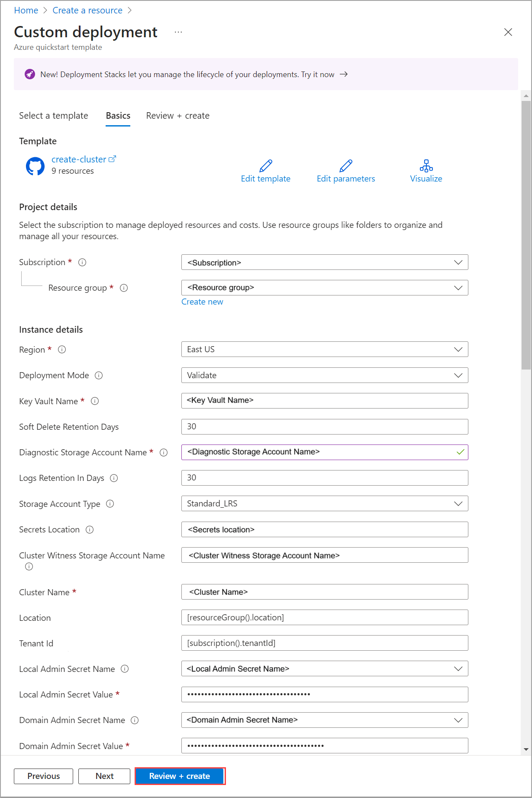Click the Key Vault Name info icon

coord(95,401)
